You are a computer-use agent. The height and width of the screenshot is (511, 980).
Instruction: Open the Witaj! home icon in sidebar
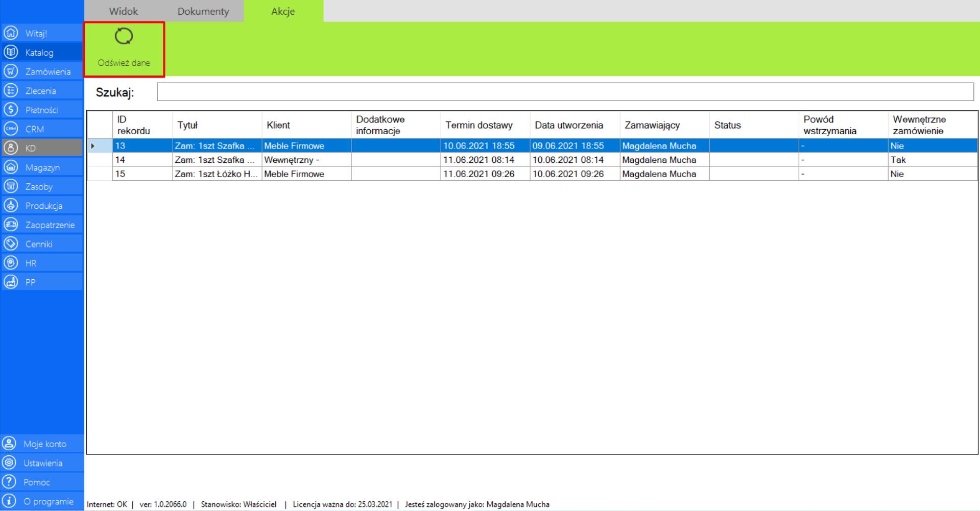click(x=10, y=33)
